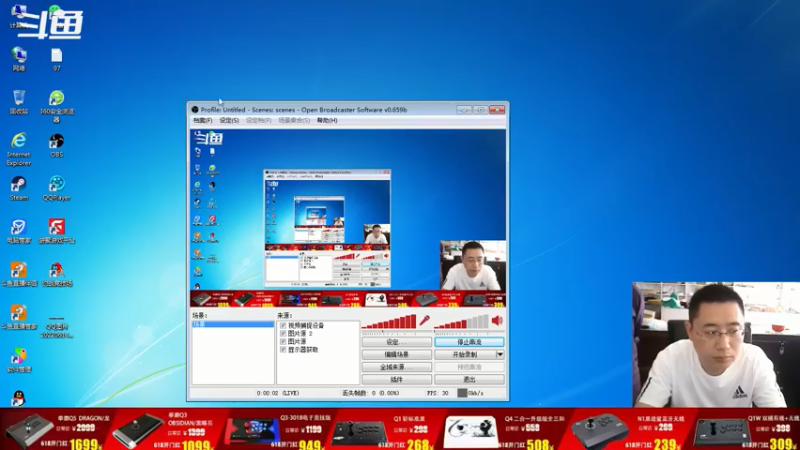800x450 pixels.
Task: Select the red-bird icon right of 斗鱼直播伴侣
Action: point(57,274)
